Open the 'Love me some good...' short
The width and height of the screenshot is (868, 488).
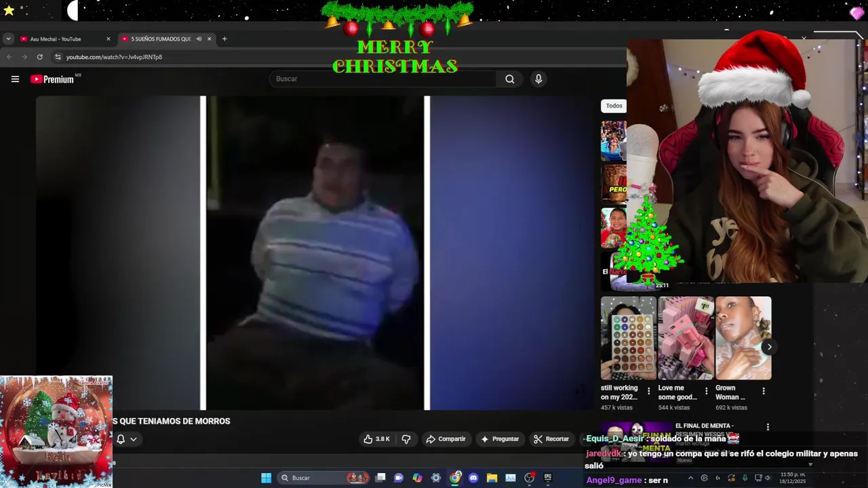coord(686,338)
